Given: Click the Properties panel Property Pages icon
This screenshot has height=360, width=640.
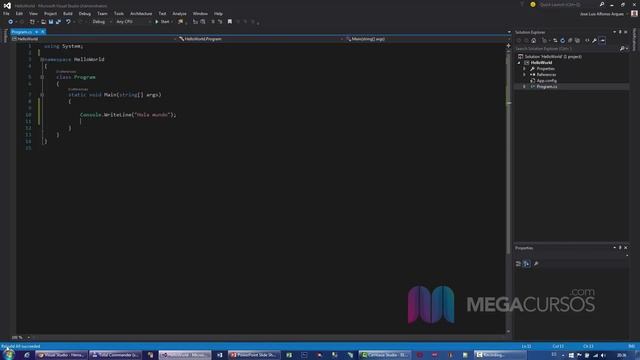Looking at the screenshot, I should [536, 264].
